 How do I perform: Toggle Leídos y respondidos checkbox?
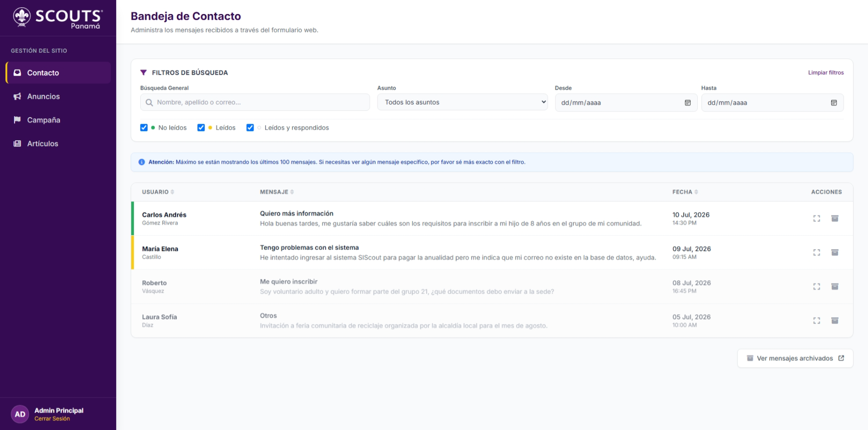250,128
